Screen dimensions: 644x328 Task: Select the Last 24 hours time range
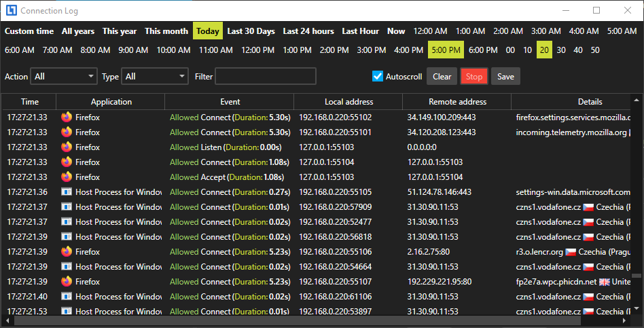coord(308,31)
